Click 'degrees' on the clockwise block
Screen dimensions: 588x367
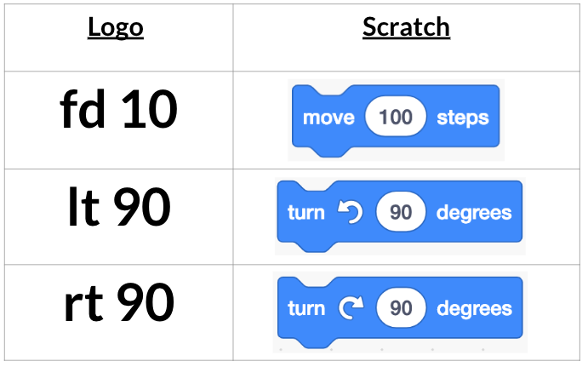474,310
